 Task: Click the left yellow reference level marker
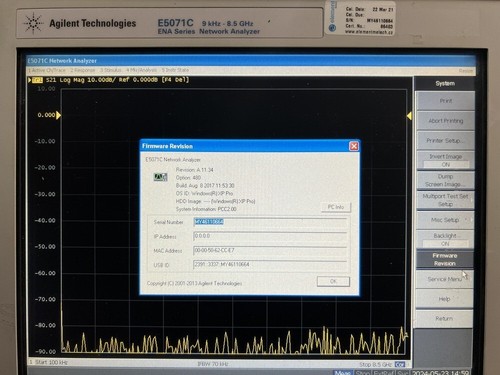click(59, 115)
